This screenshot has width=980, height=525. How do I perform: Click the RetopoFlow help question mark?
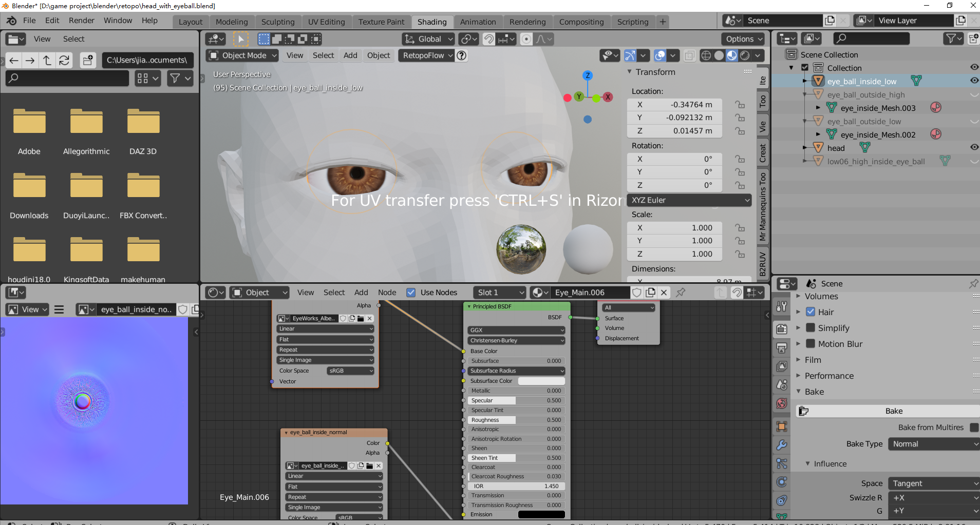[462, 55]
